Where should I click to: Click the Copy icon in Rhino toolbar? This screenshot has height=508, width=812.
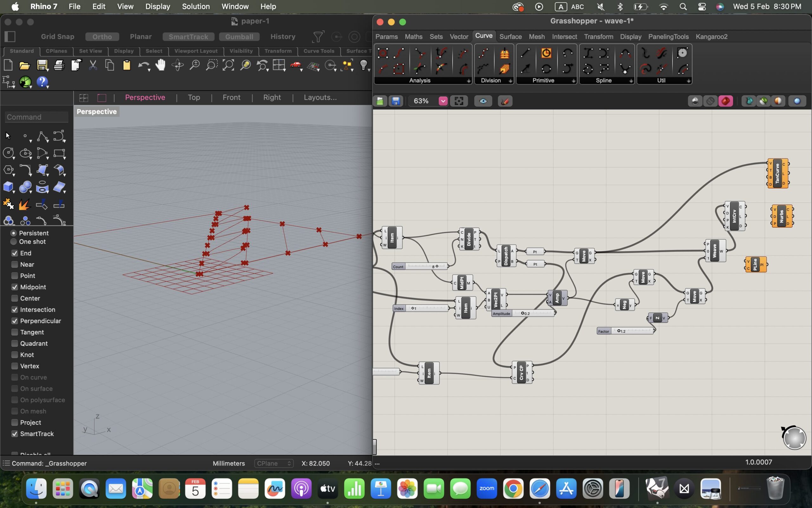point(110,65)
